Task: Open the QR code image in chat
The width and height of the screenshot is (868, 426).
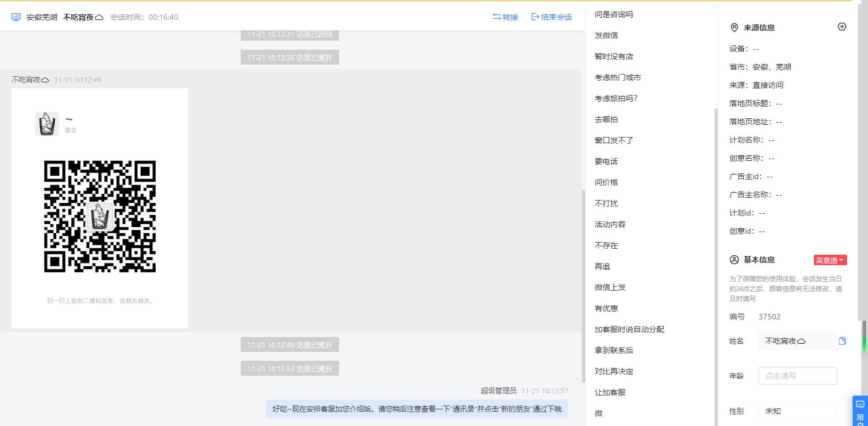Action: click(100, 208)
